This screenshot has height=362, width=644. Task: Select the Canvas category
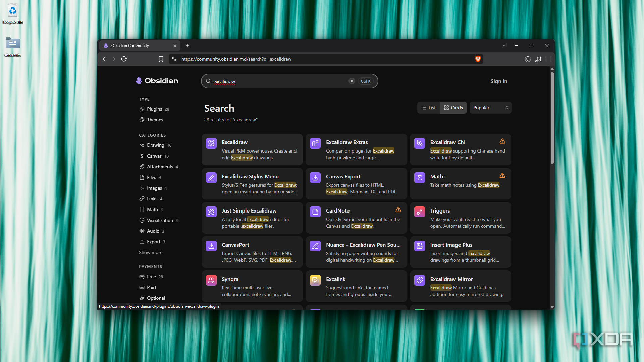154,156
